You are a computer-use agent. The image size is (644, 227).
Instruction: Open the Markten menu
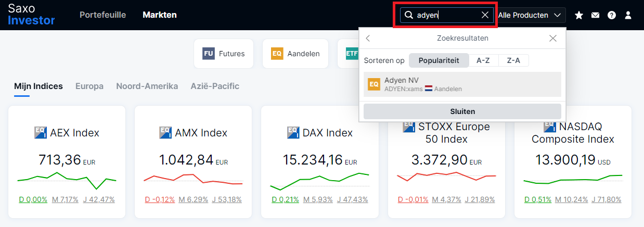coord(160,15)
